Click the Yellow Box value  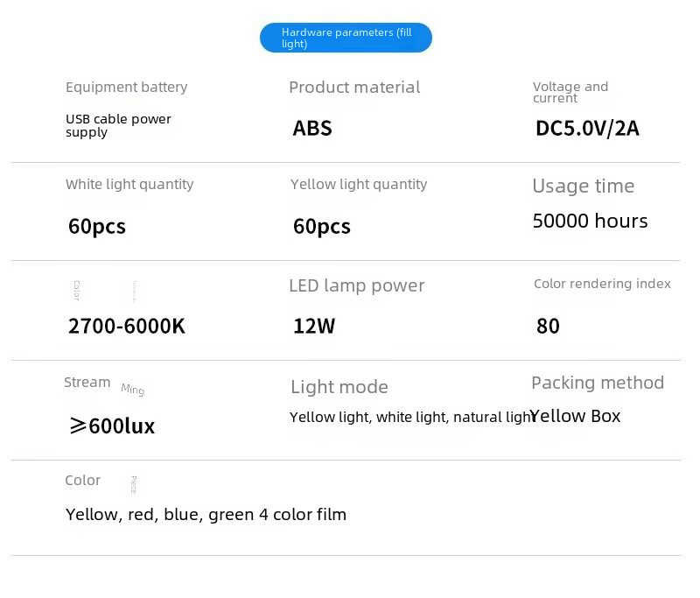(x=576, y=417)
